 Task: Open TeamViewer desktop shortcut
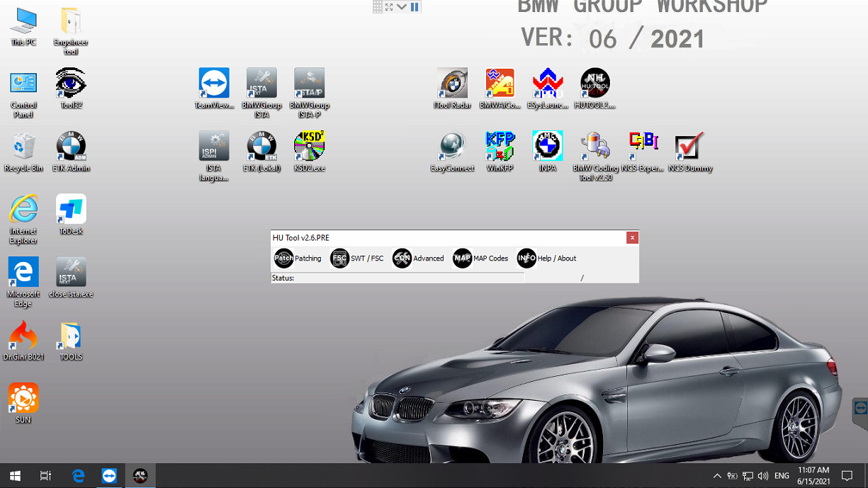click(x=214, y=89)
